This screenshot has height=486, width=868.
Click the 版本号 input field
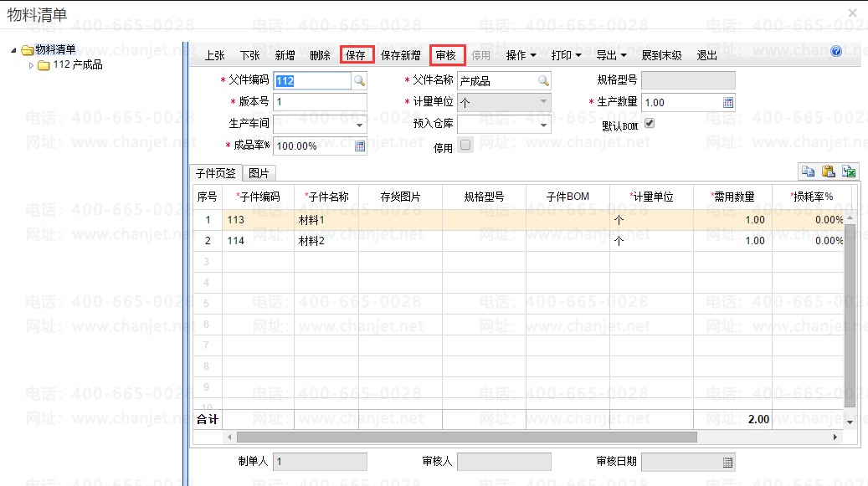[x=321, y=102]
